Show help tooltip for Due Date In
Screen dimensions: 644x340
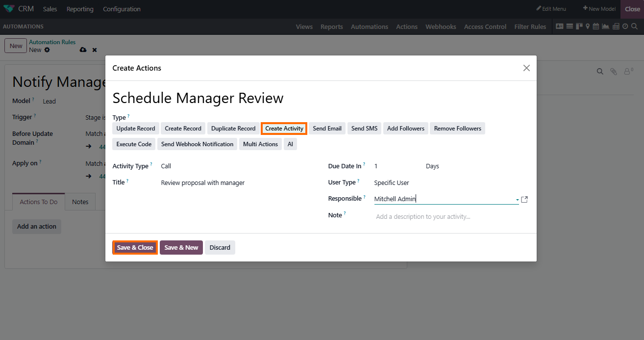pos(364,164)
